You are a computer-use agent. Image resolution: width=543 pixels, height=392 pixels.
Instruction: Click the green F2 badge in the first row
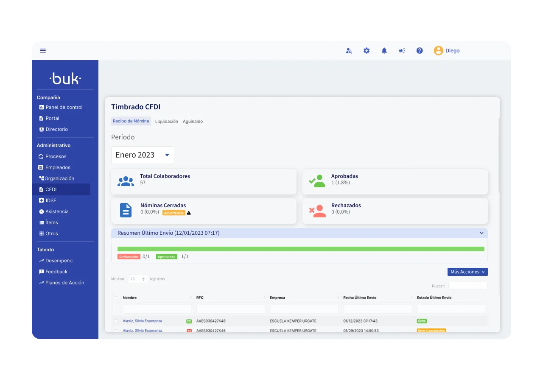coord(189,321)
